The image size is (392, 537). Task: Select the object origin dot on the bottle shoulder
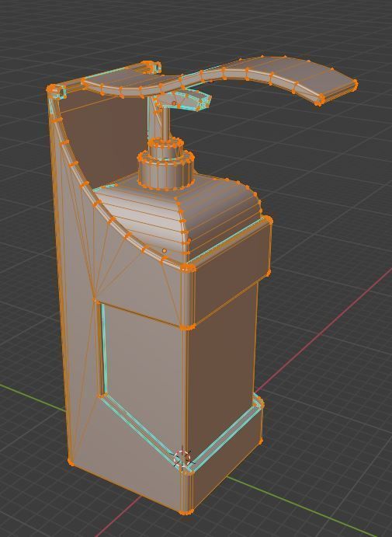pos(165,251)
